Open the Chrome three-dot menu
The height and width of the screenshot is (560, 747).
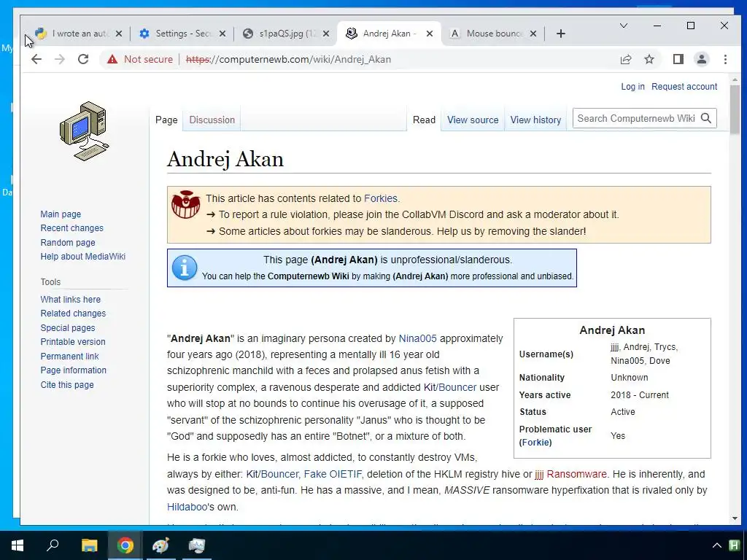pyautogui.click(x=725, y=59)
